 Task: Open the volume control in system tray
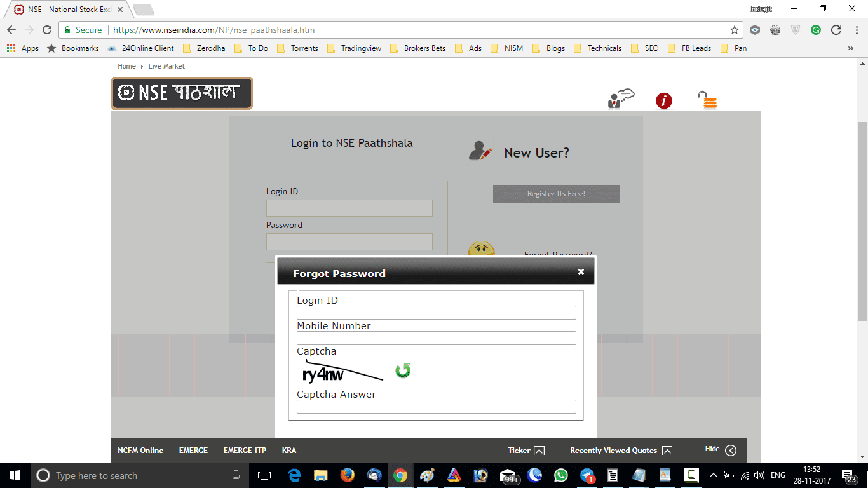pyautogui.click(x=759, y=475)
